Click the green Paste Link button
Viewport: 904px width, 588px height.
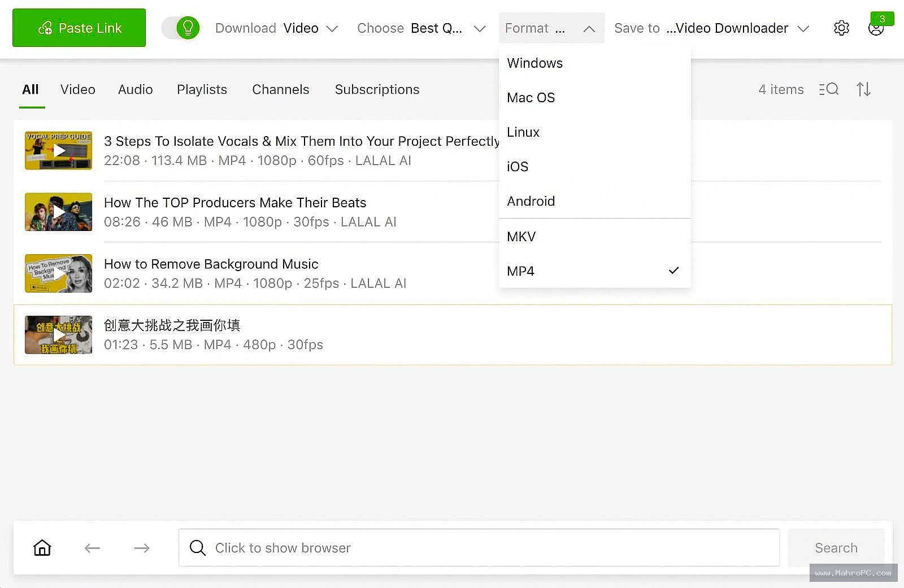point(79,28)
